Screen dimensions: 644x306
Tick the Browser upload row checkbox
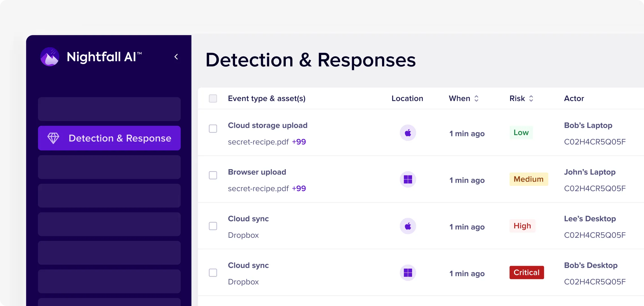point(213,175)
